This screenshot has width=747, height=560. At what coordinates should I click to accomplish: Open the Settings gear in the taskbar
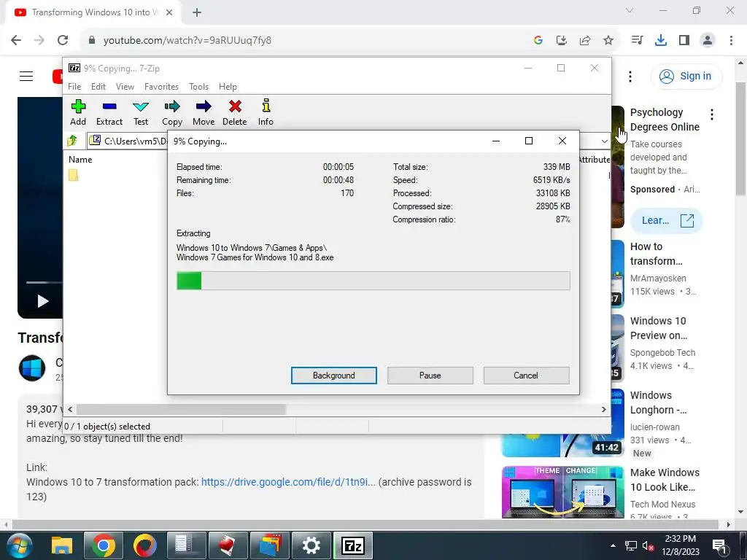(x=311, y=545)
